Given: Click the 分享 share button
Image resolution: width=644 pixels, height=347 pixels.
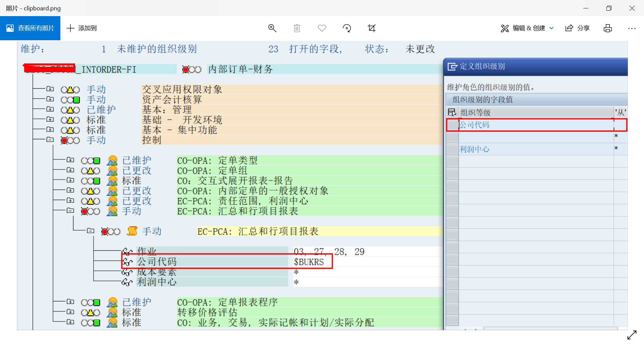Looking at the screenshot, I should coord(577,28).
